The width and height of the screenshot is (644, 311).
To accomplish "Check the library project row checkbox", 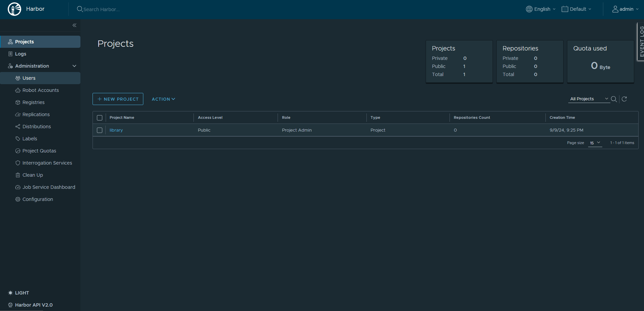I will [100, 130].
